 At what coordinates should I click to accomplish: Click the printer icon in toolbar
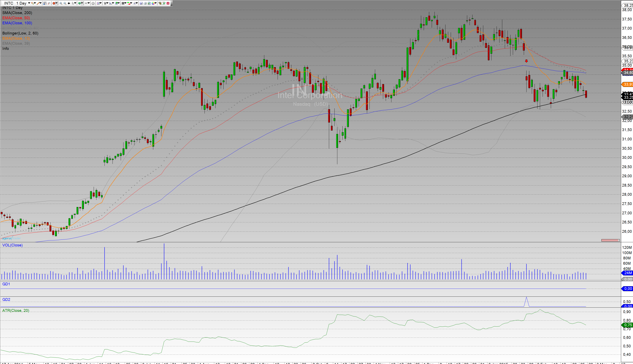pyautogui.click(x=145, y=3)
